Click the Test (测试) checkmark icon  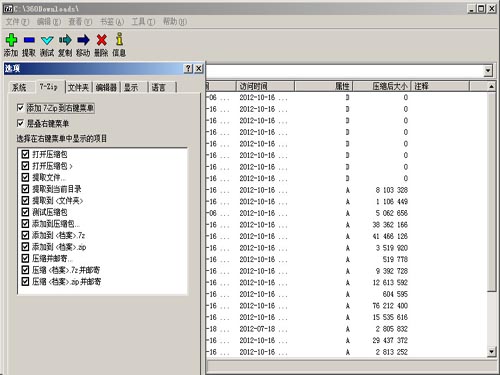point(47,40)
